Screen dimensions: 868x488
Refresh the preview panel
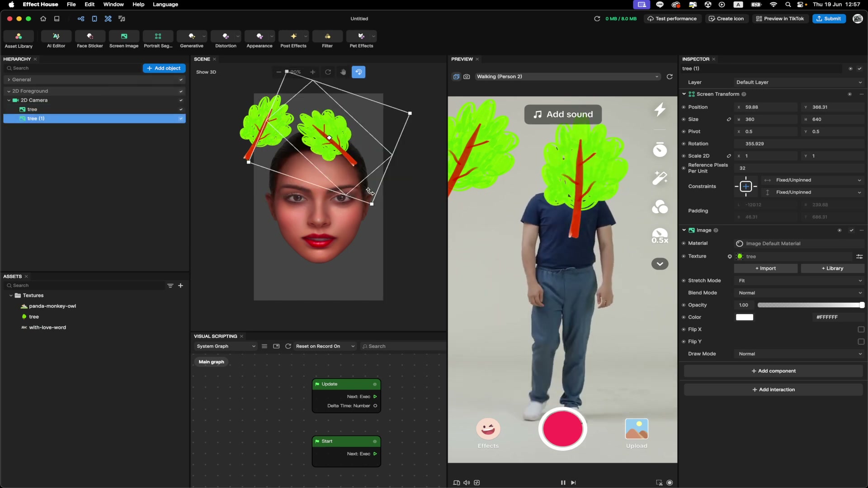[x=670, y=76]
